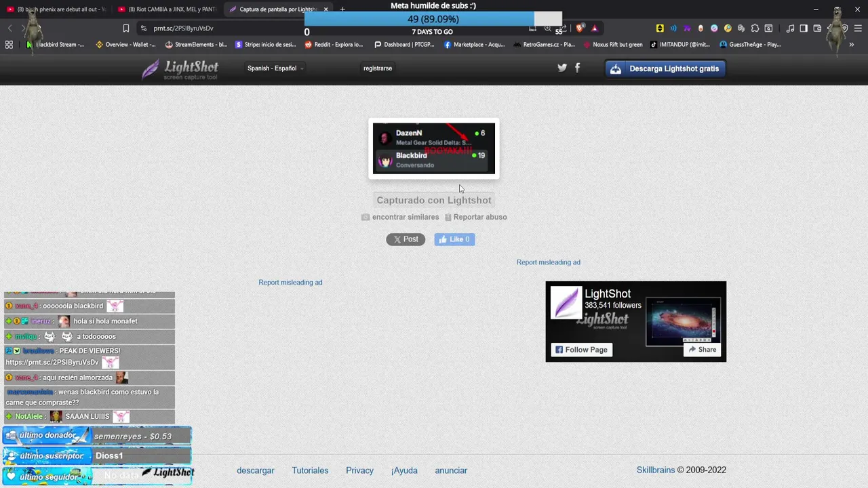Click the Facebook widget Share button

tap(702, 350)
